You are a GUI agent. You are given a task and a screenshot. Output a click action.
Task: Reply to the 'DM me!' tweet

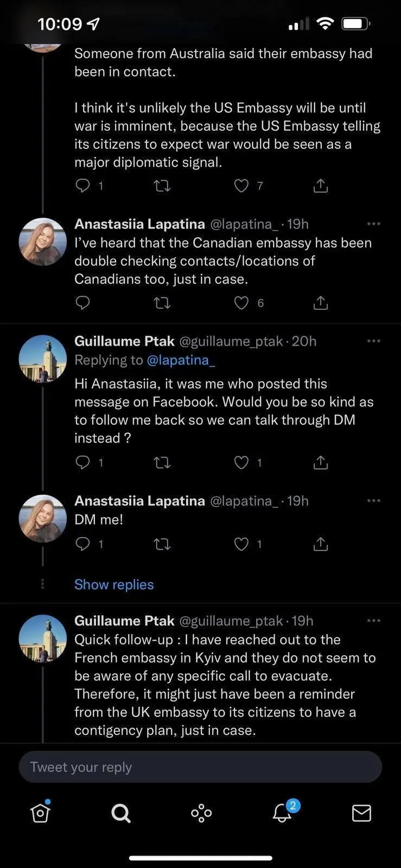tap(82, 544)
